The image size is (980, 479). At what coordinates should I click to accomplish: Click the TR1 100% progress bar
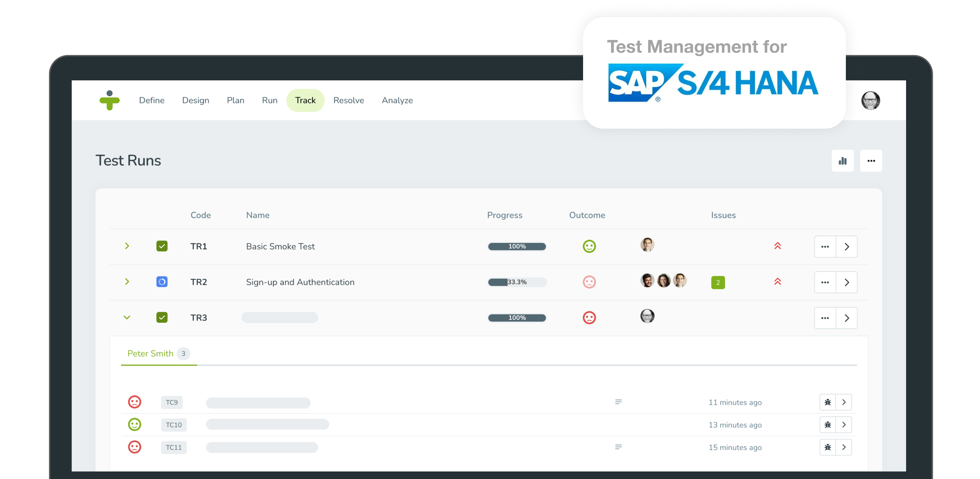(517, 247)
